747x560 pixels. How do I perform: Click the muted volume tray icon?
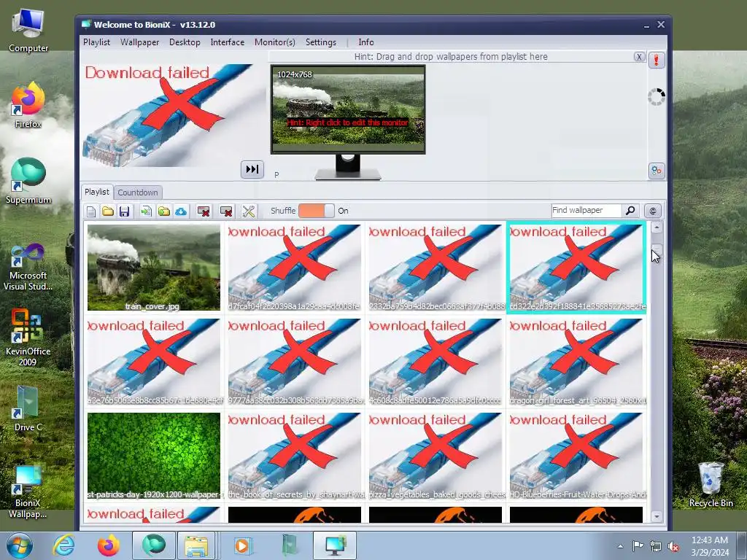[x=673, y=546]
